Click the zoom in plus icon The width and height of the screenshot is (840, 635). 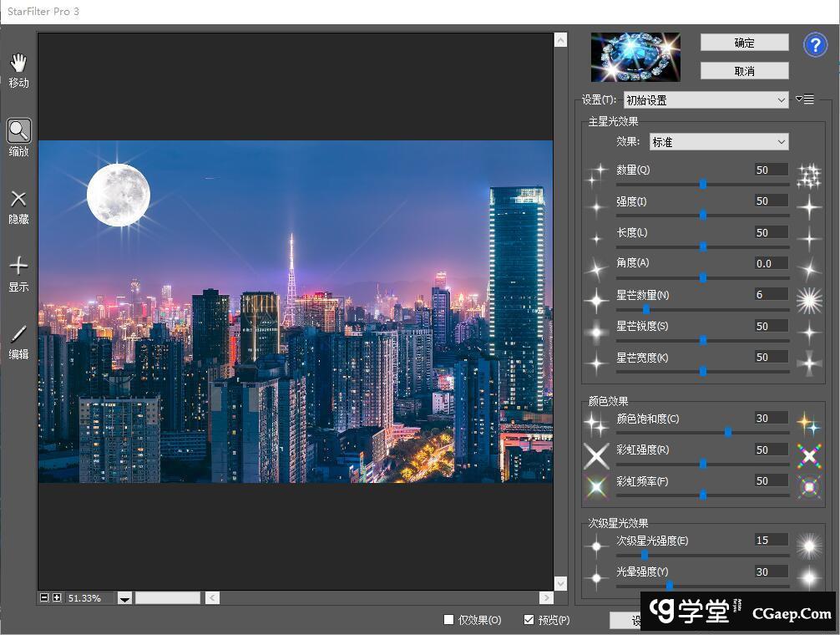[x=57, y=598]
